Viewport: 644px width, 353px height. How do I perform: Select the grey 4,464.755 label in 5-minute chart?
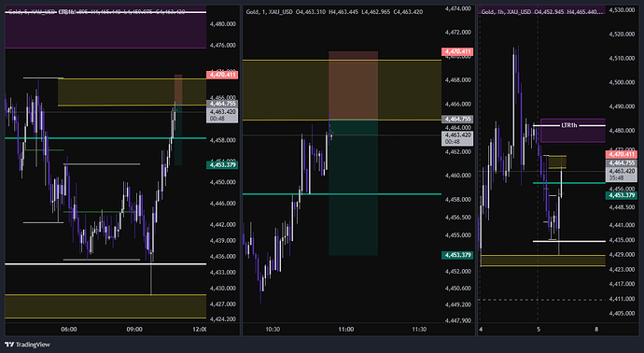(222, 104)
